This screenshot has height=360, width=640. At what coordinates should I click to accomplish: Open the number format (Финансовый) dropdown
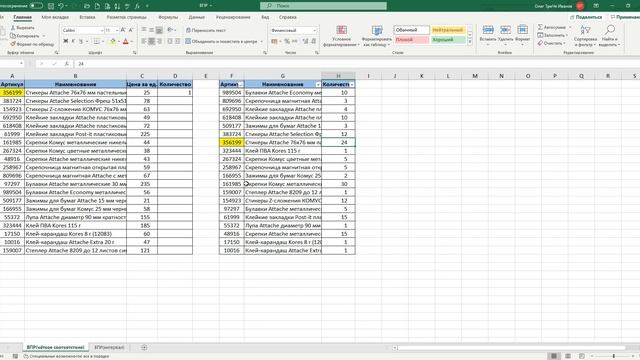point(314,30)
